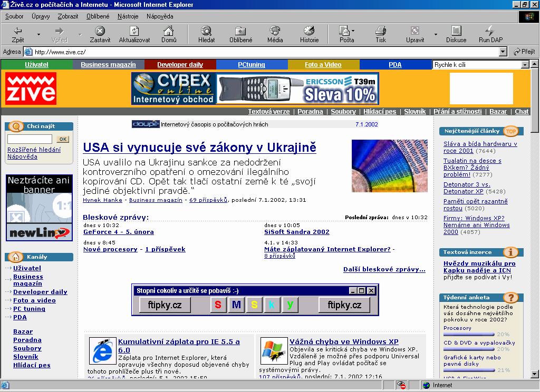Open the Média toolbar button
540x392 pixels.
(x=275, y=34)
